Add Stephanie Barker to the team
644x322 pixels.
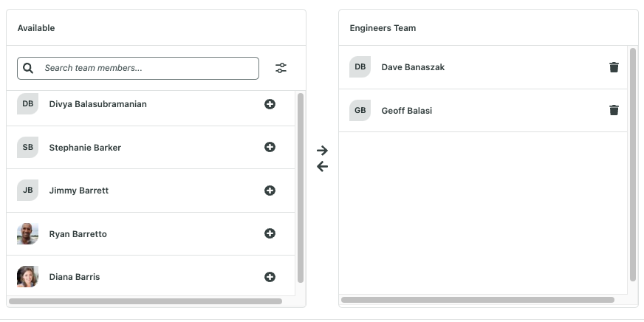(x=270, y=147)
